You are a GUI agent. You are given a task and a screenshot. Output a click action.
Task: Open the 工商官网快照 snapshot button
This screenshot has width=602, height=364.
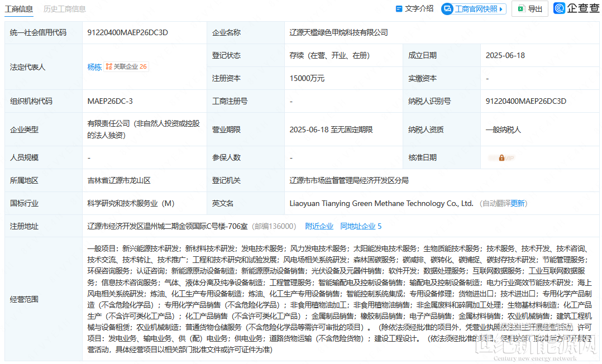tap(469, 9)
